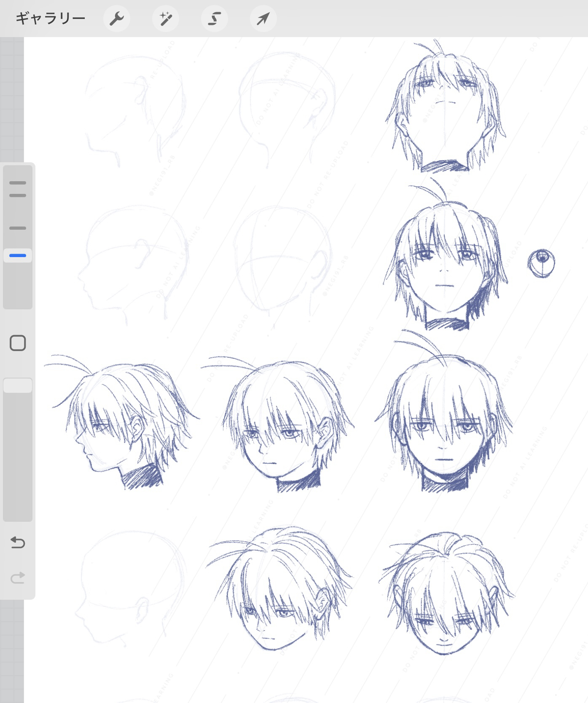Activate the Transform arrow tool
Screen dimensions: 588x703
(263, 19)
